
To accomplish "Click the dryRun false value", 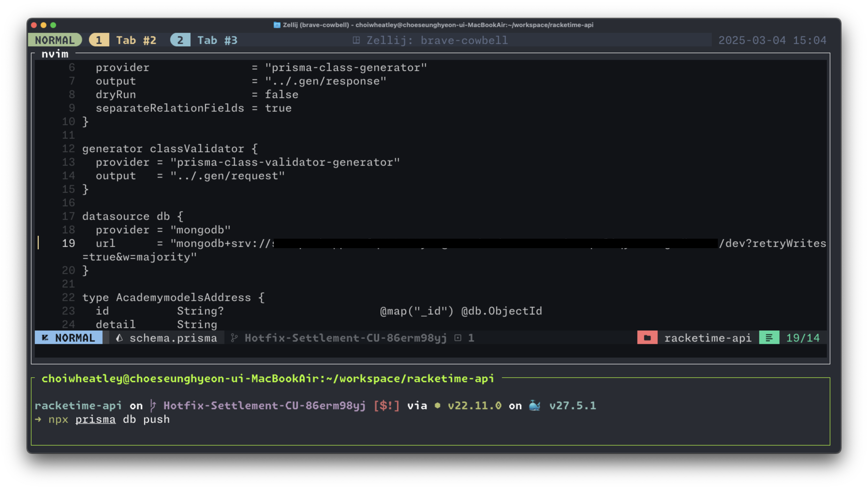I will (281, 95).
